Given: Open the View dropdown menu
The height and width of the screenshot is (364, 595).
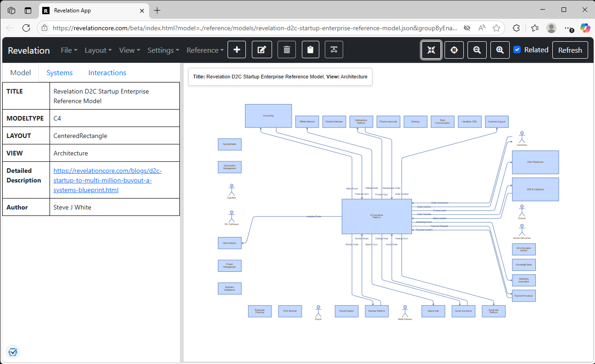Looking at the screenshot, I should [x=130, y=50].
